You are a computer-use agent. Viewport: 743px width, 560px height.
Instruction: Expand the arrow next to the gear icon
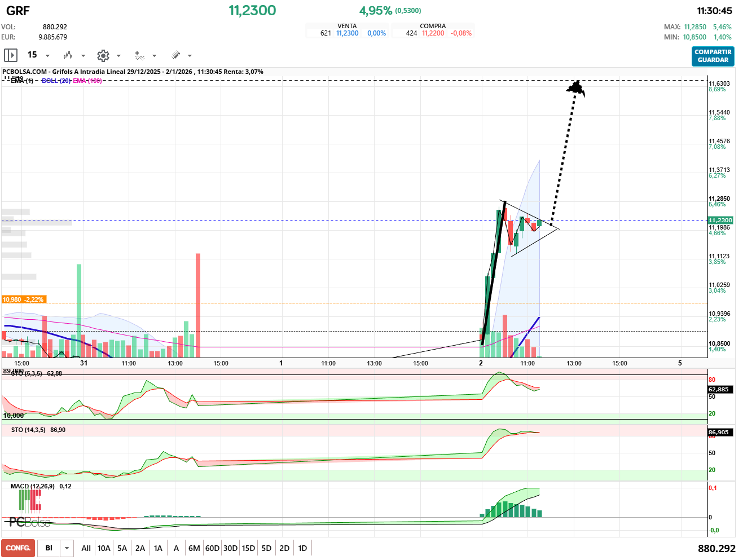118,56
